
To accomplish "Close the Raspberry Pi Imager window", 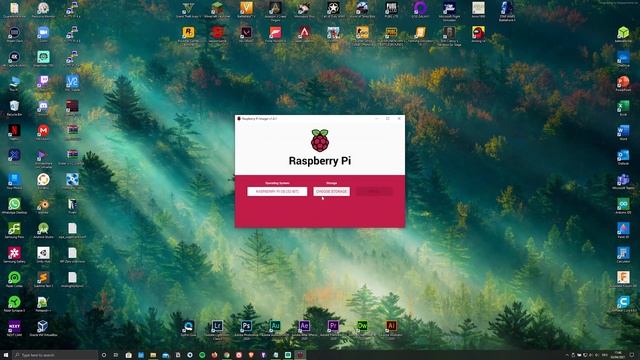I will (399, 118).
